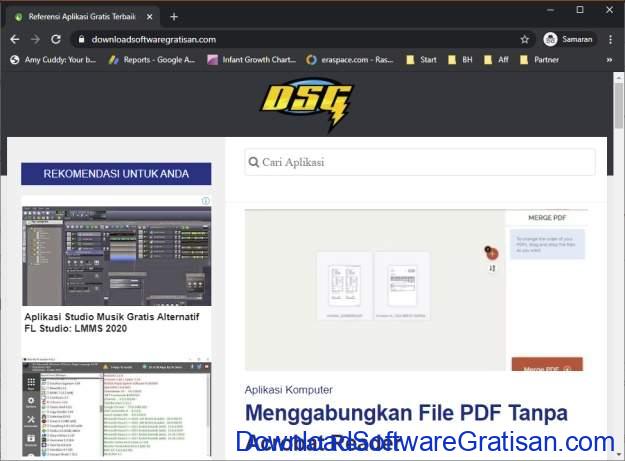This screenshot has height=461, width=625.
Task: Click the DSG site logo
Action: tap(306, 103)
